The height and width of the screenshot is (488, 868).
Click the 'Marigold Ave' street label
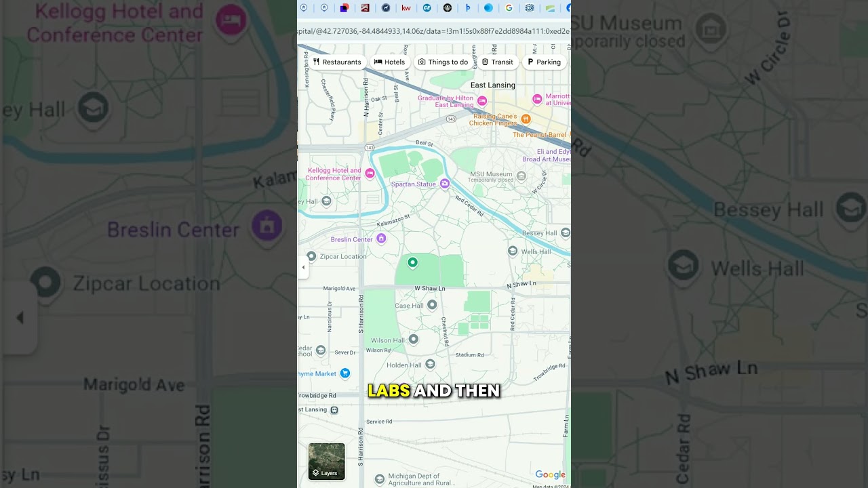[339, 289]
